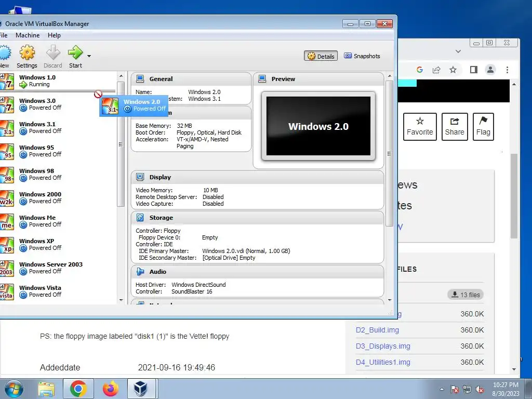
Task: Click VM list scrollbar down arrow
Action: [121, 300]
